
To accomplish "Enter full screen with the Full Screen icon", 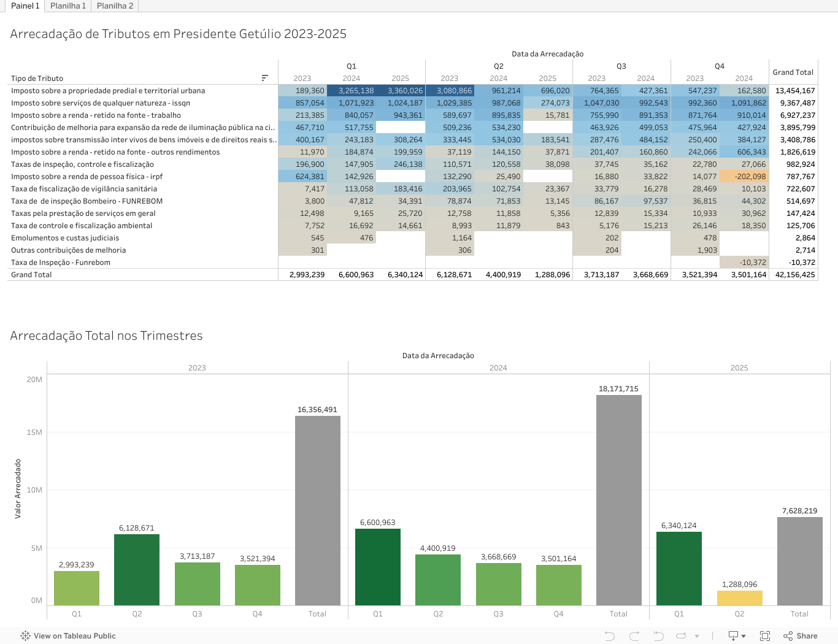I will [x=765, y=636].
